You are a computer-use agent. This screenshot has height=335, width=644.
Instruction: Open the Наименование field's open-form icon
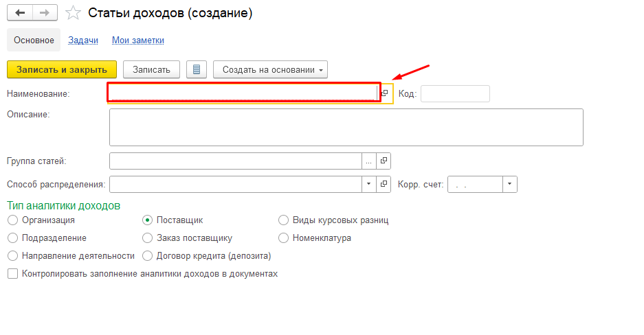(x=386, y=93)
